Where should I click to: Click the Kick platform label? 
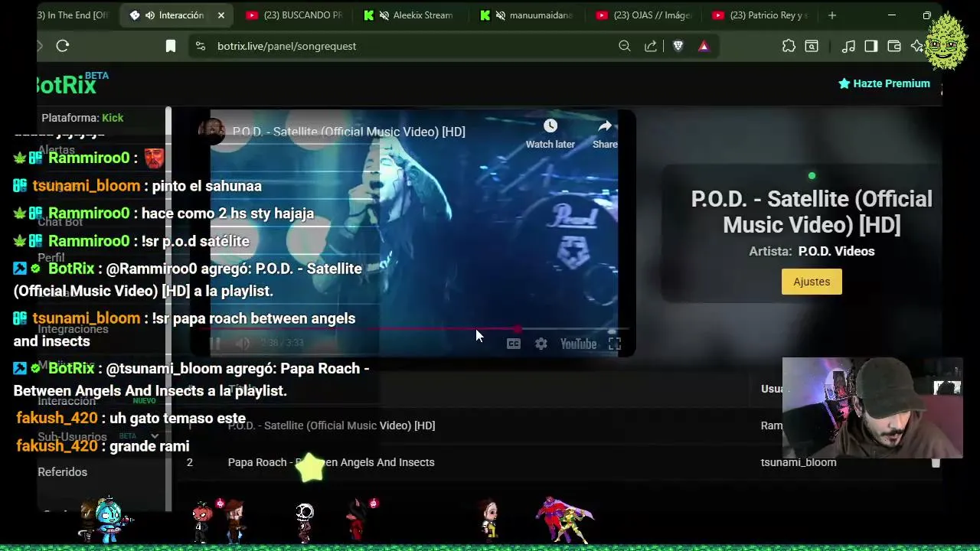pyautogui.click(x=113, y=118)
